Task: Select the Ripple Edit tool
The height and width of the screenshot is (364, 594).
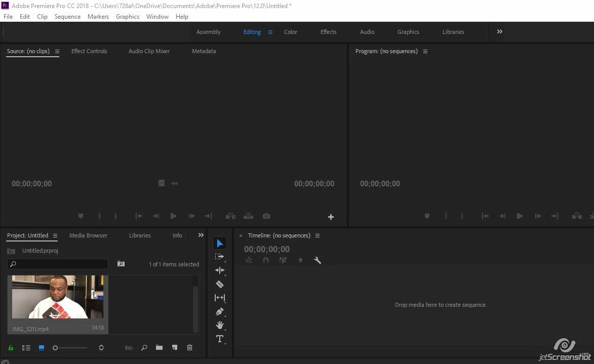Action: [x=220, y=270]
